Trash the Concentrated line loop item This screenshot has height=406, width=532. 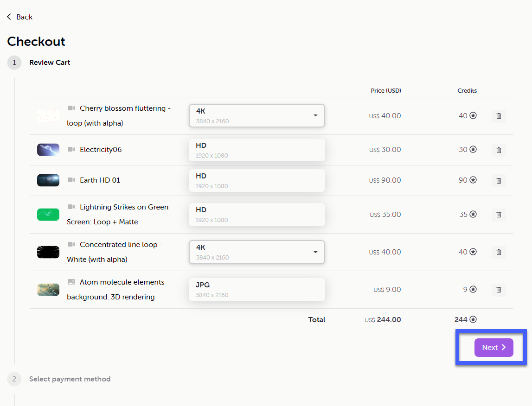[499, 252]
